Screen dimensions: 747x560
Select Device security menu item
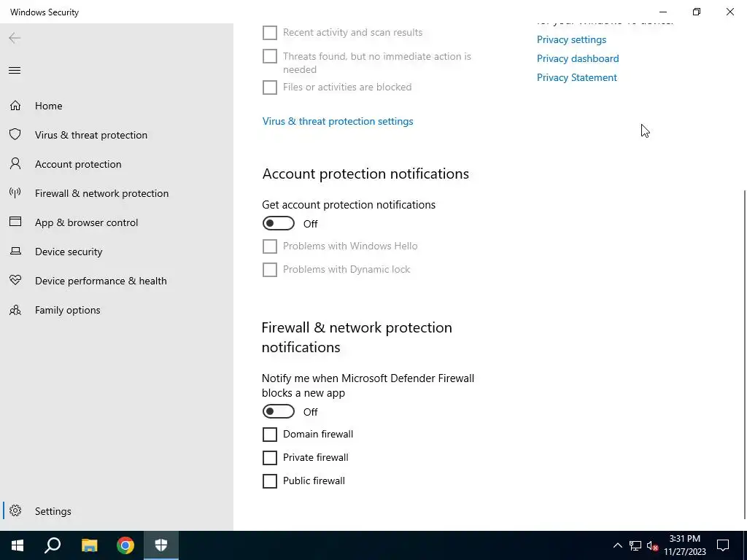117,252
